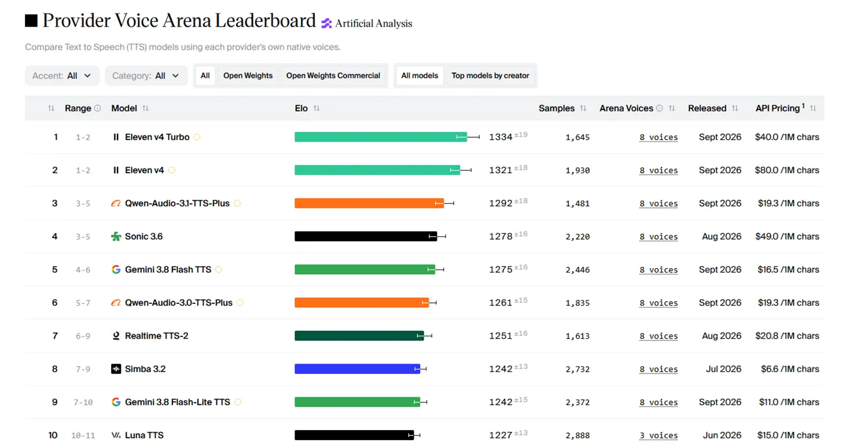
Task: Click the Elo score 1278
Action: coord(501,236)
